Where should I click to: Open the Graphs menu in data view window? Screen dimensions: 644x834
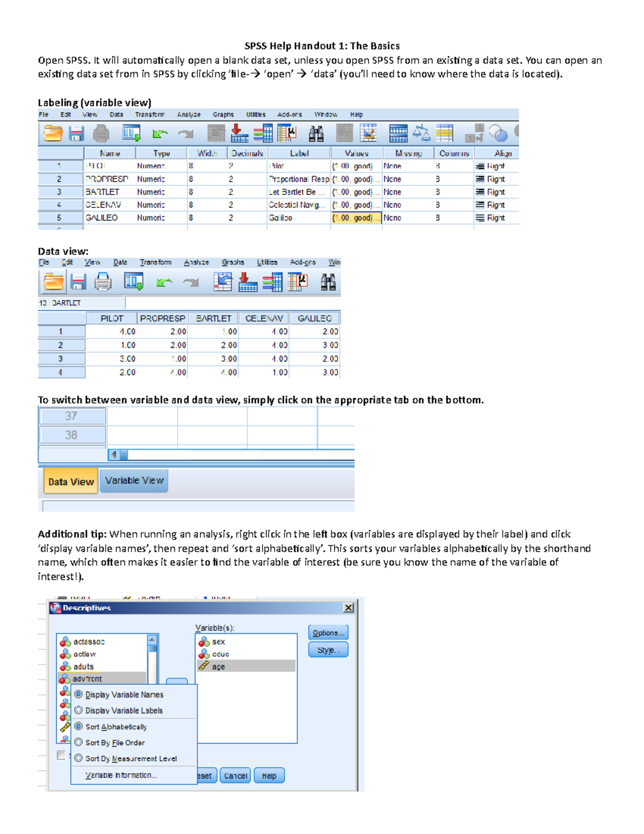coord(233,262)
